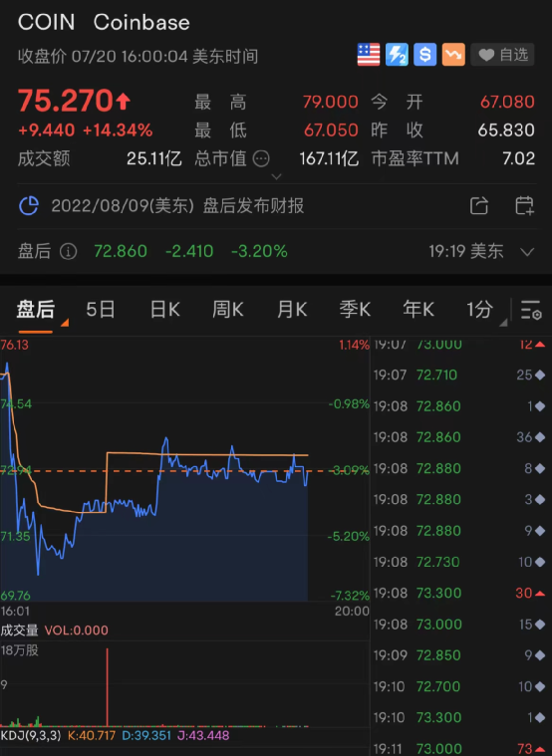Tap the orange downtrend chart icon
Image resolution: width=552 pixels, height=756 pixels.
click(x=453, y=55)
